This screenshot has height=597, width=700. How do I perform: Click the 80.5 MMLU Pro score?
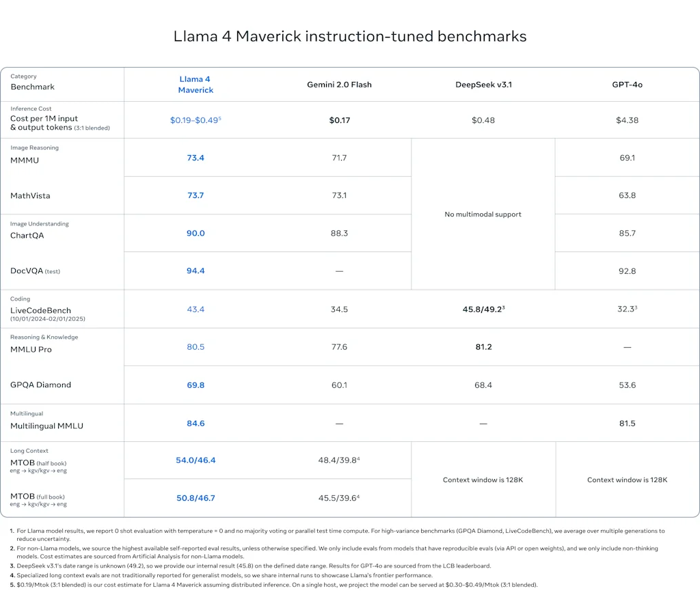tap(196, 347)
